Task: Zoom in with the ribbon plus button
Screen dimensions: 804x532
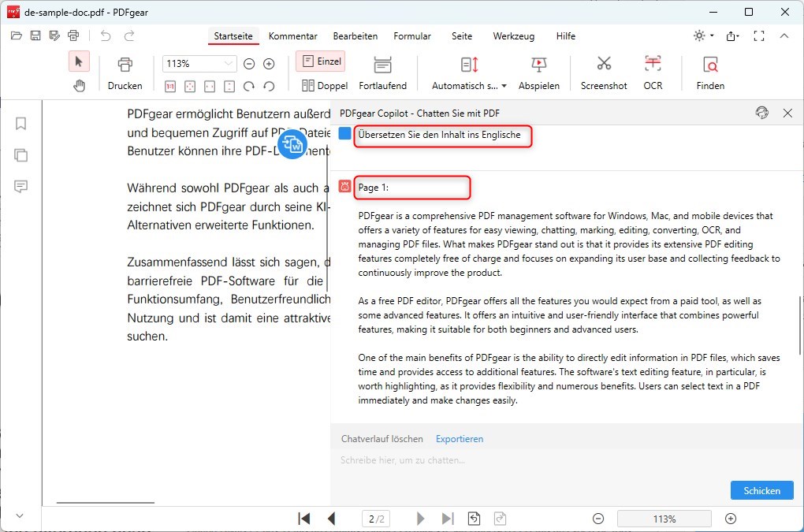Action: (269, 64)
